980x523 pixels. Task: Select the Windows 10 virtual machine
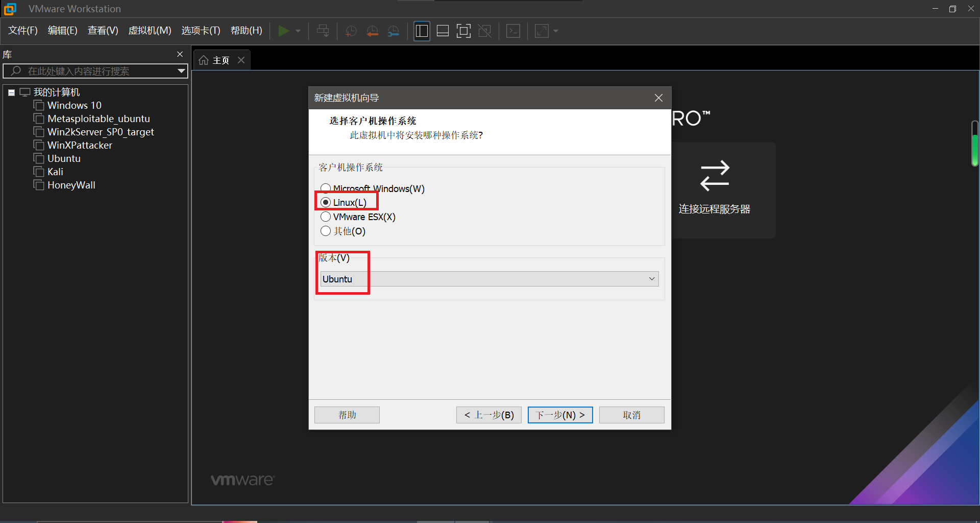coord(75,106)
